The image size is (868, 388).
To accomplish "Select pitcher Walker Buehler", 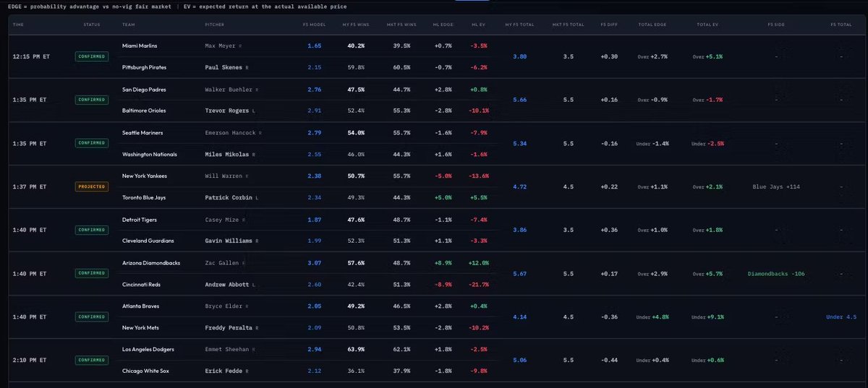I will click(229, 89).
